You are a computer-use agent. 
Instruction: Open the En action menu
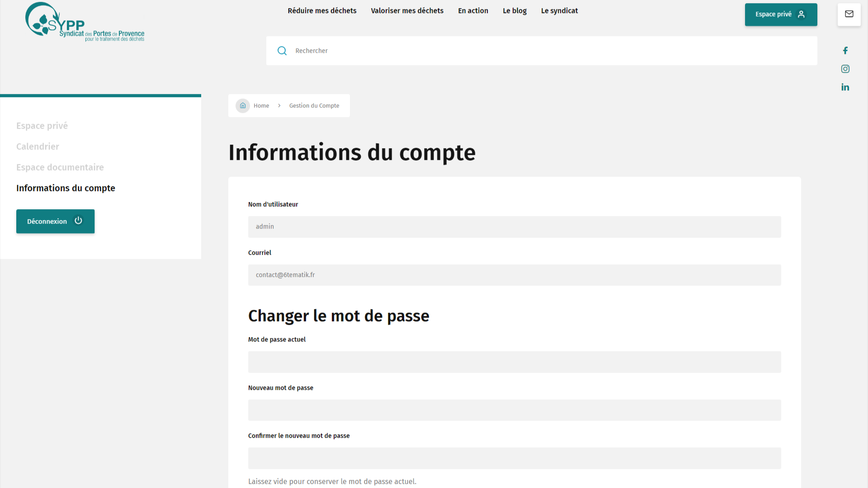(473, 11)
